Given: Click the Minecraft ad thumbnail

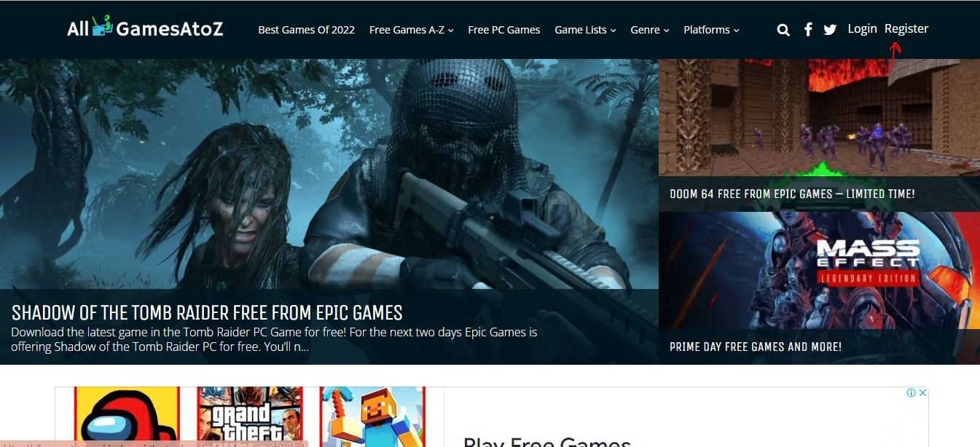Looking at the screenshot, I should click(x=372, y=416).
